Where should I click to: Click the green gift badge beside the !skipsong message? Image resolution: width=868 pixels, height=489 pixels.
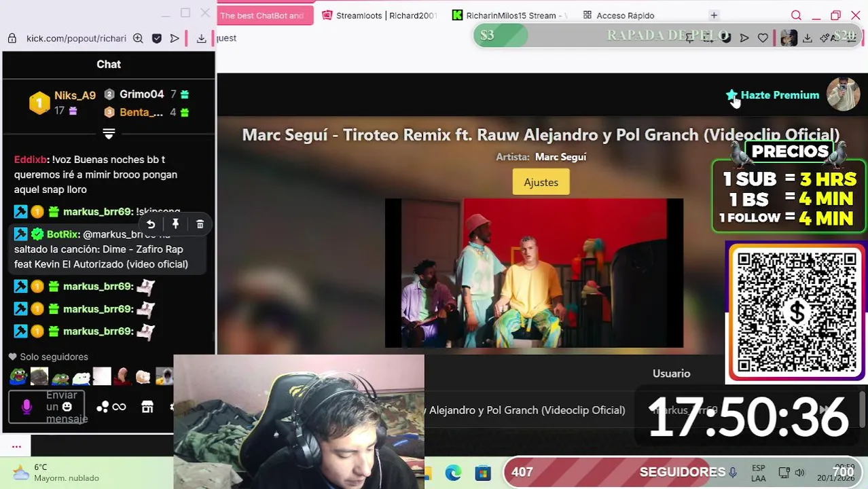[54, 212]
